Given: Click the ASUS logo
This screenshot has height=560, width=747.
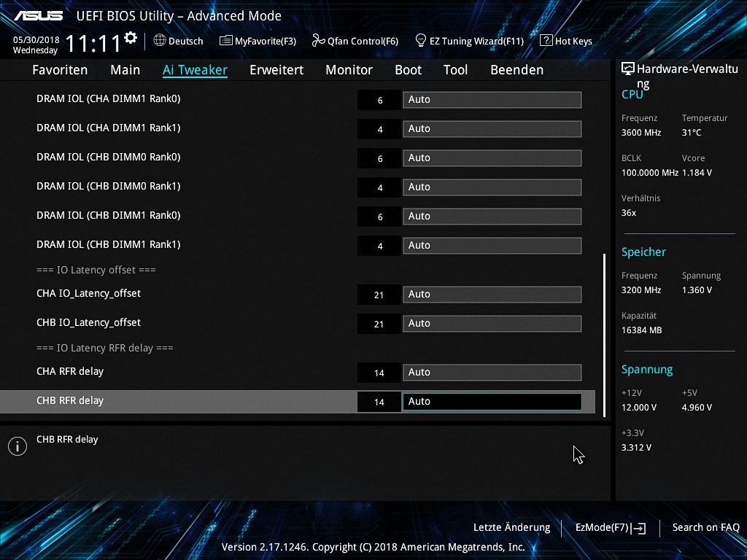Looking at the screenshot, I should [x=38, y=16].
